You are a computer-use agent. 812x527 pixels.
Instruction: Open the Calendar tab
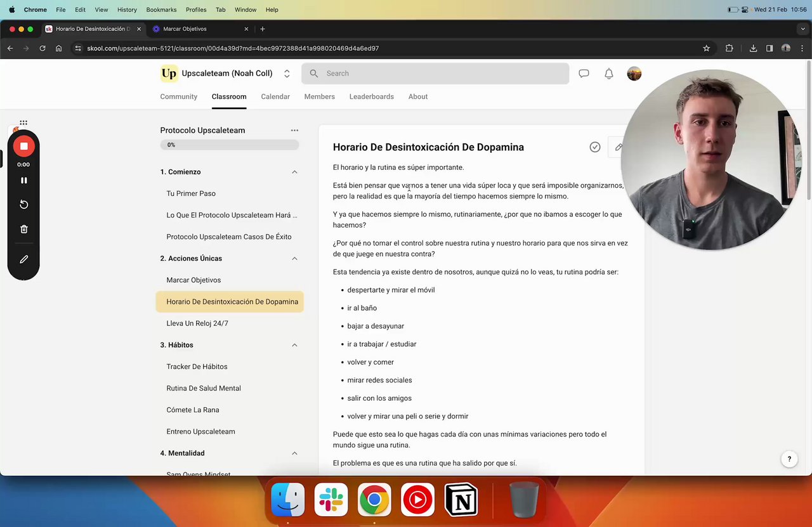coord(275,96)
